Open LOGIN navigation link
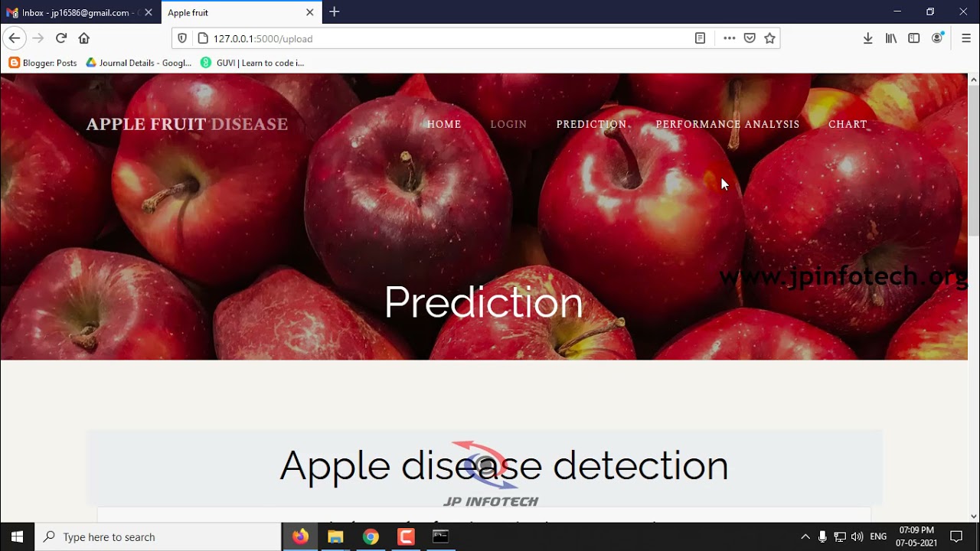The width and height of the screenshot is (980, 551). (508, 124)
